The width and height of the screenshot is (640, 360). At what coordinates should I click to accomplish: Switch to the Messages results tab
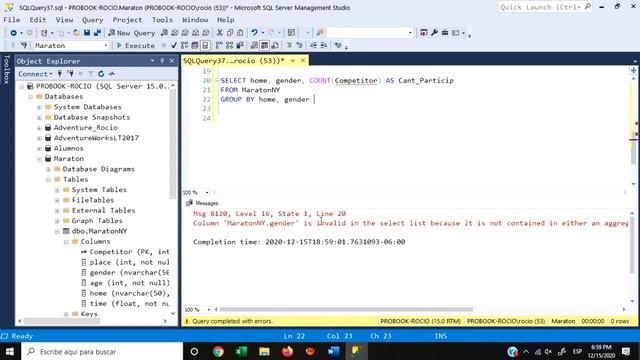(202, 203)
